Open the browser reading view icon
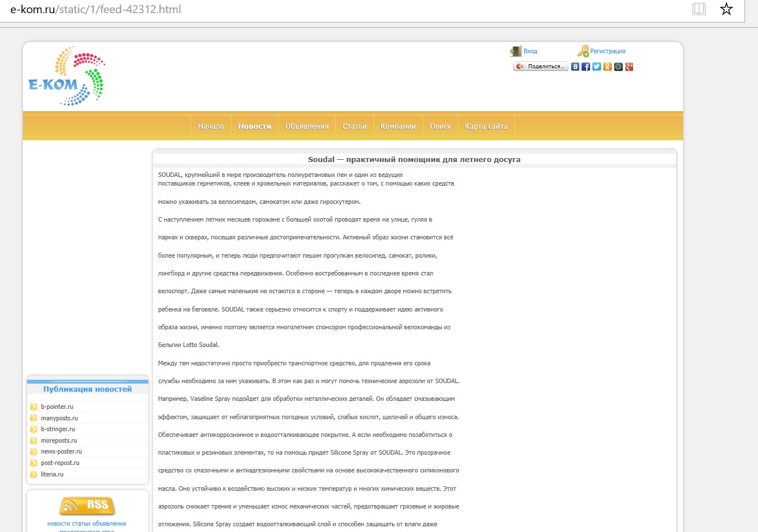 tap(699, 9)
